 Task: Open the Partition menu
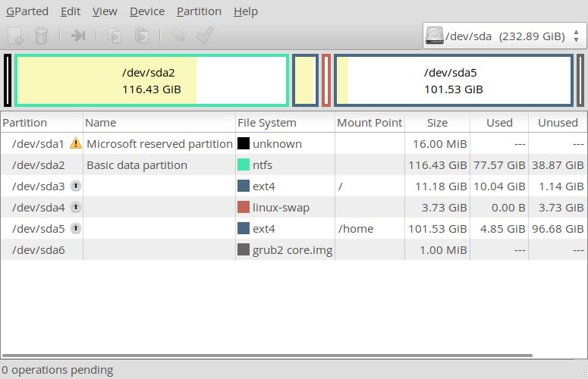click(199, 11)
